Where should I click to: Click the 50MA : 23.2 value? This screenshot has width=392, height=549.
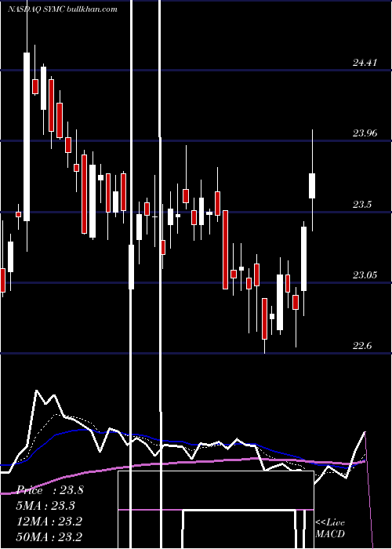[x=49, y=536]
